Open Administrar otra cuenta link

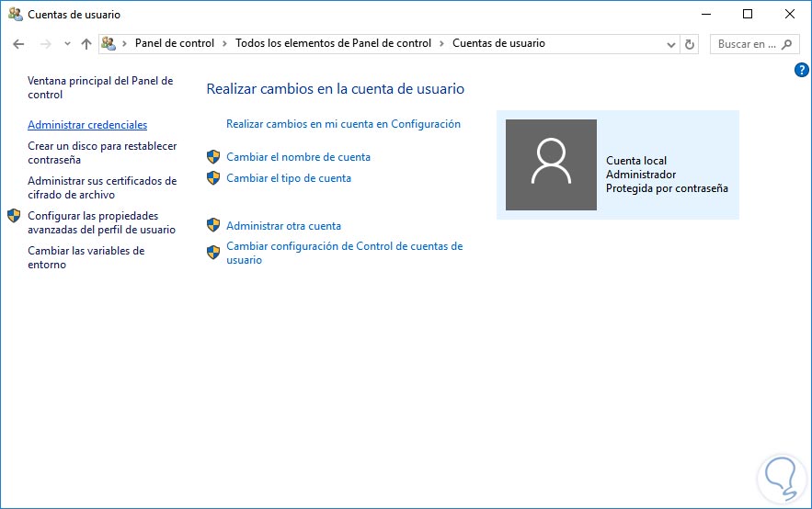(284, 226)
